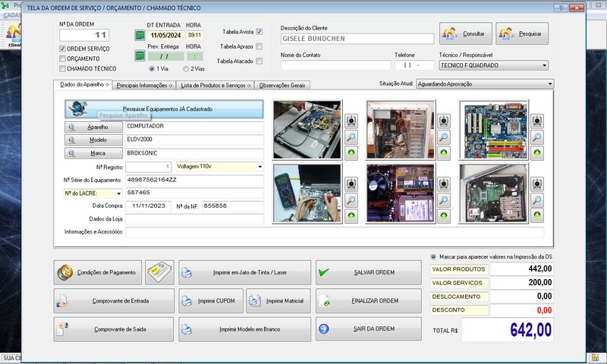Click webcam capture icon beside laptop repair photo

point(351,121)
